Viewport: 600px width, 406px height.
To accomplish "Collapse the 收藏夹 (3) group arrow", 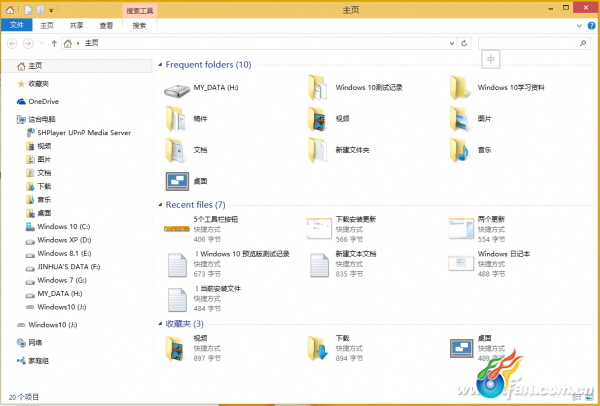I will pos(160,324).
